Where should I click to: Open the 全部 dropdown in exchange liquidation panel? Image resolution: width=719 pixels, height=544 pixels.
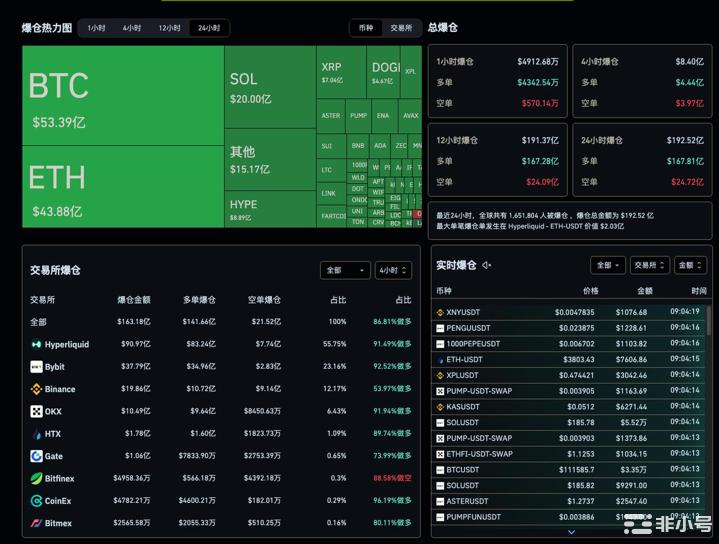(x=345, y=270)
